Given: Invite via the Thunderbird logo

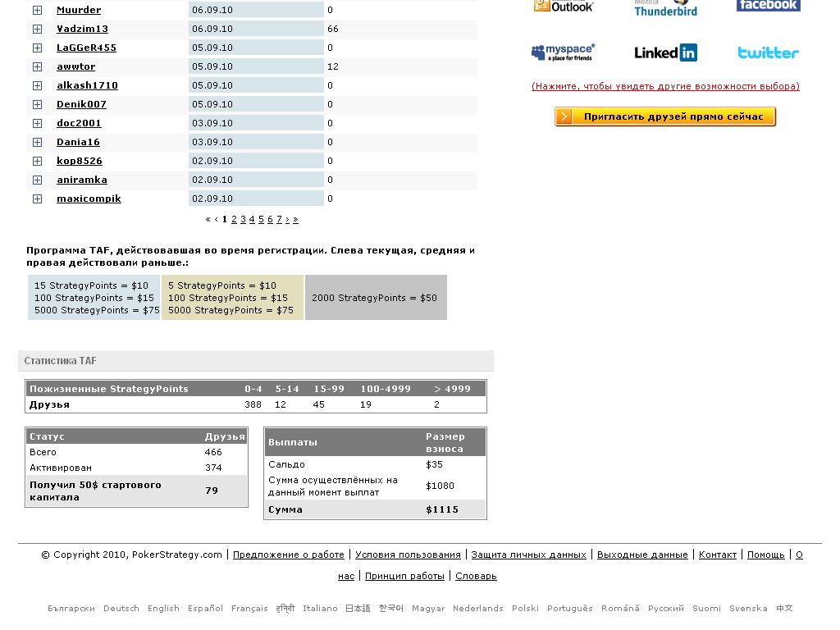Looking at the screenshot, I should coord(666,8).
